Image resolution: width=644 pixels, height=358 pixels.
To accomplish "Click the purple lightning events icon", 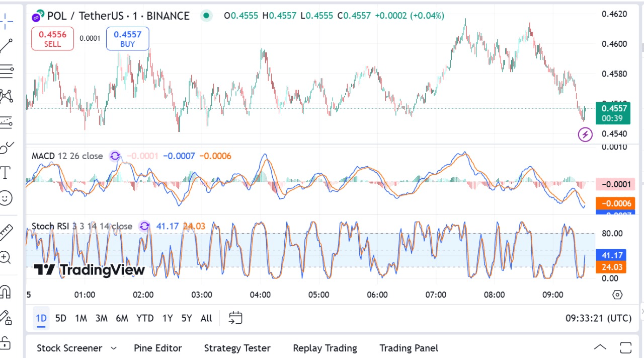I will 585,134.
